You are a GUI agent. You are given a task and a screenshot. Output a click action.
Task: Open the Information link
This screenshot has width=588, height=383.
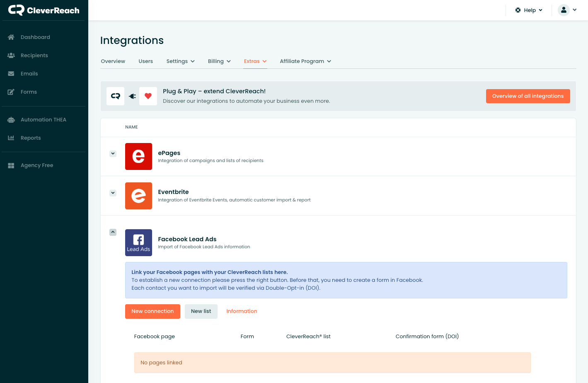tap(242, 311)
